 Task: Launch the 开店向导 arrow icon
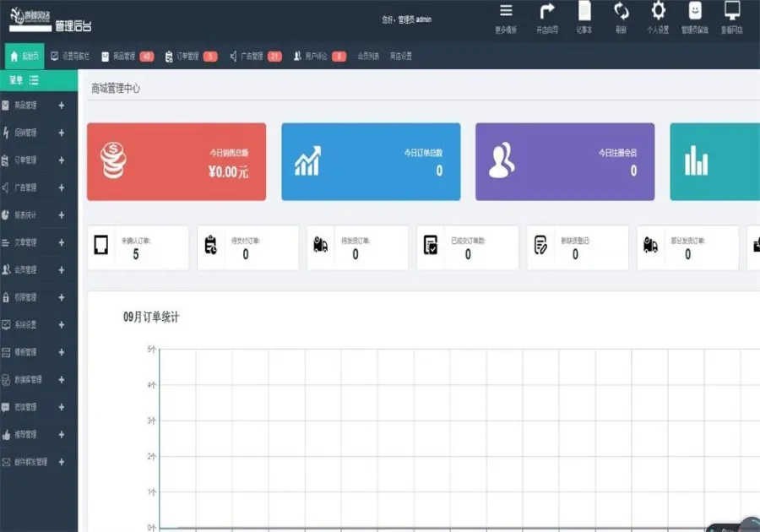pos(547,11)
